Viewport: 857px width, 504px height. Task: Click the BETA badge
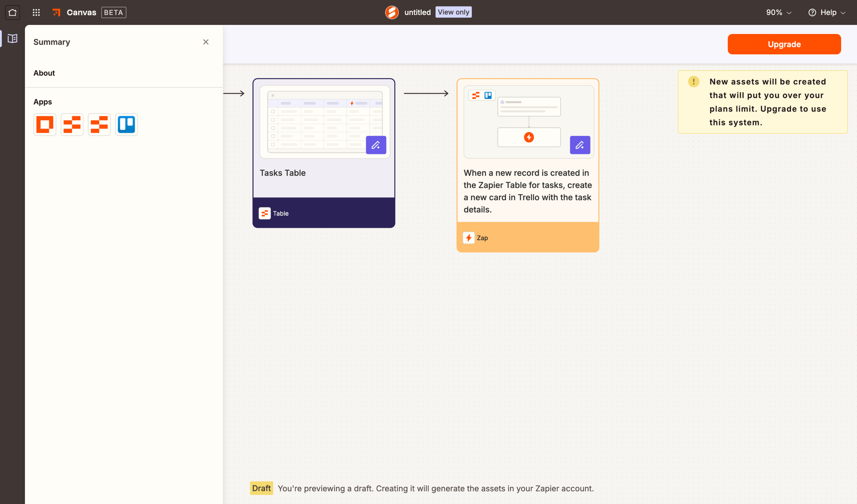[x=114, y=12]
